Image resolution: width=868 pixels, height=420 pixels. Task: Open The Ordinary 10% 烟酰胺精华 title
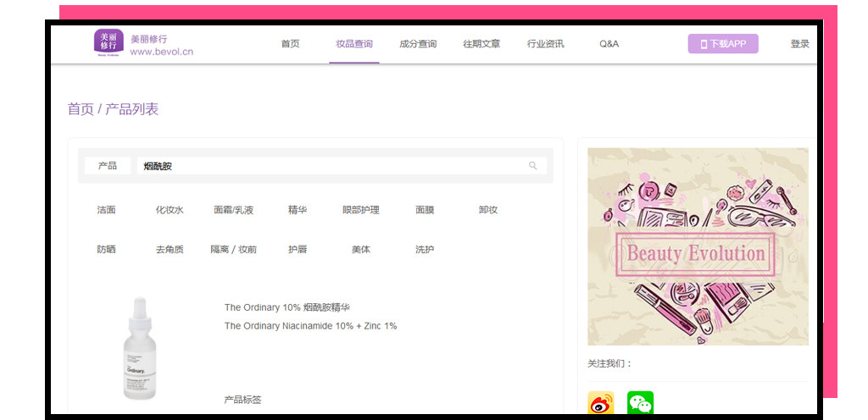pos(287,307)
